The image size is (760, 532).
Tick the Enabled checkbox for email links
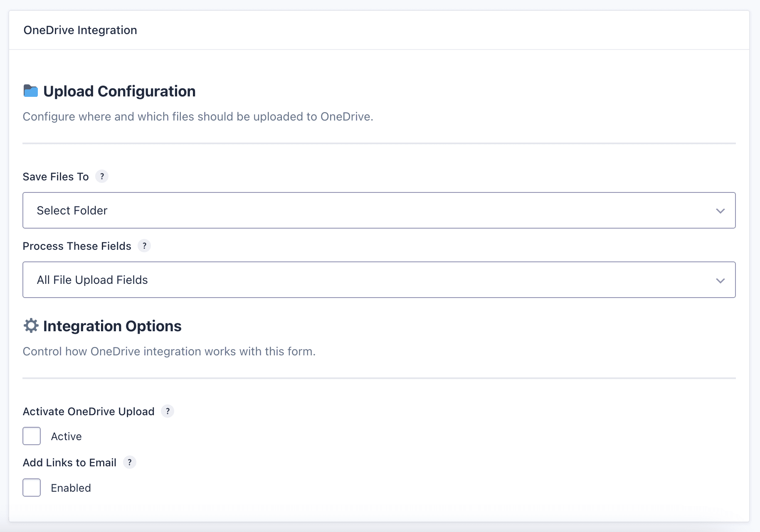point(32,488)
